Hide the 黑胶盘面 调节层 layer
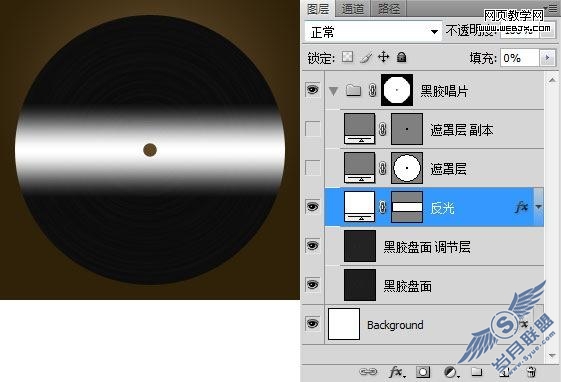The width and height of the screenshot is (561, 382). pyautogui.click(x=312, y=246)
